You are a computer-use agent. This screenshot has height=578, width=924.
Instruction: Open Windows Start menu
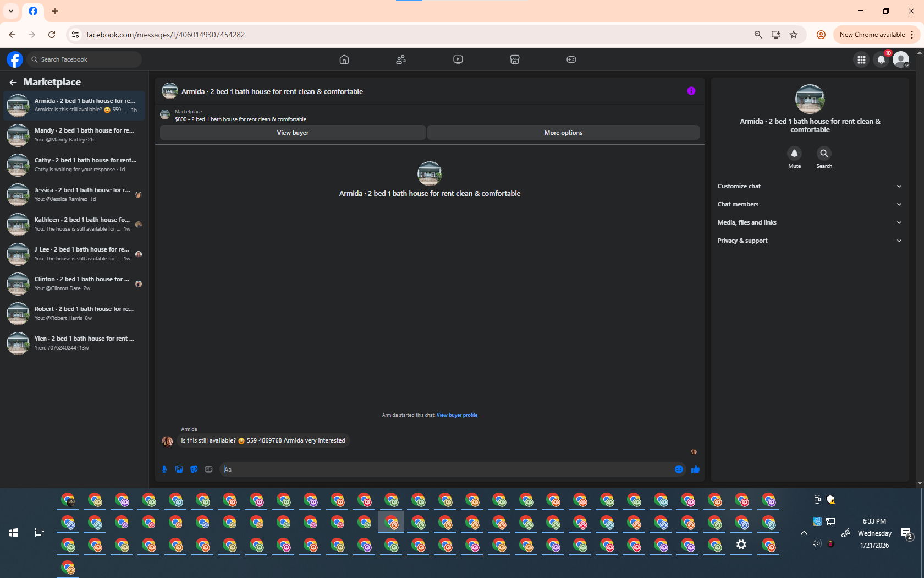(13, 533)
